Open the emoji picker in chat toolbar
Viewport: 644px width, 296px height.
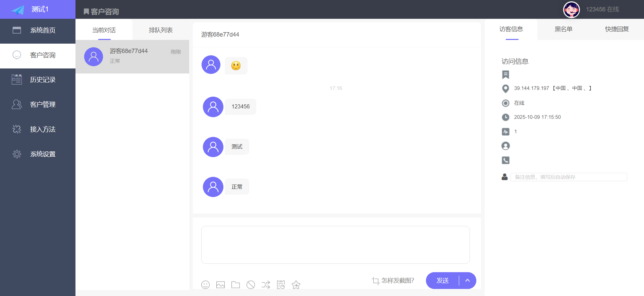(205, 285)
